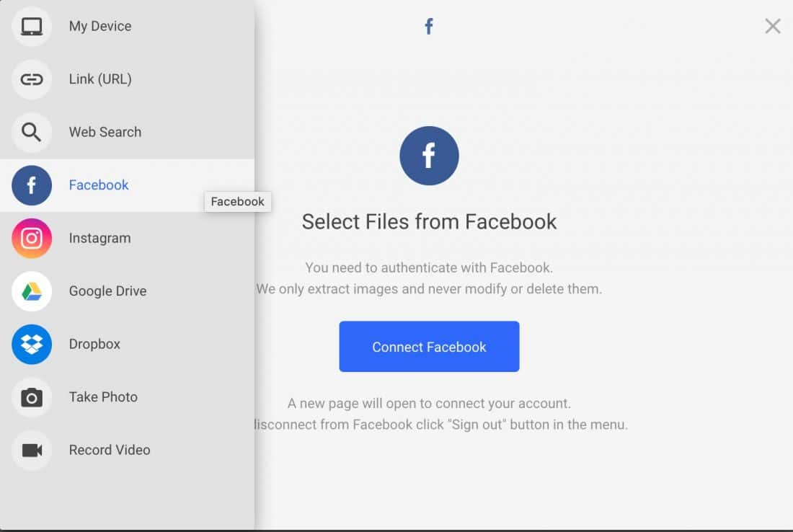Select the Link (URL) chain icon

coord(31,79)
